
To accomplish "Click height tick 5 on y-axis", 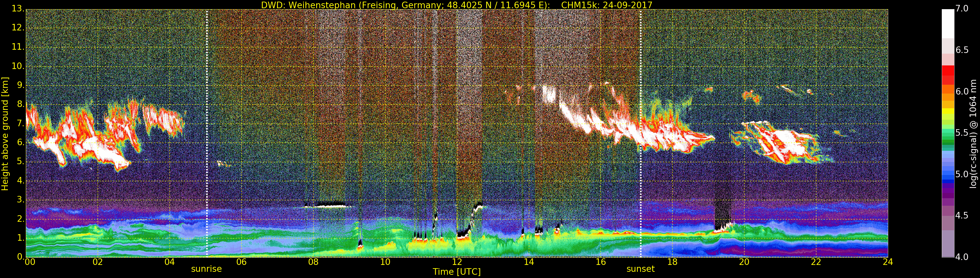I will pyautogui.click(x=20, y=162).
